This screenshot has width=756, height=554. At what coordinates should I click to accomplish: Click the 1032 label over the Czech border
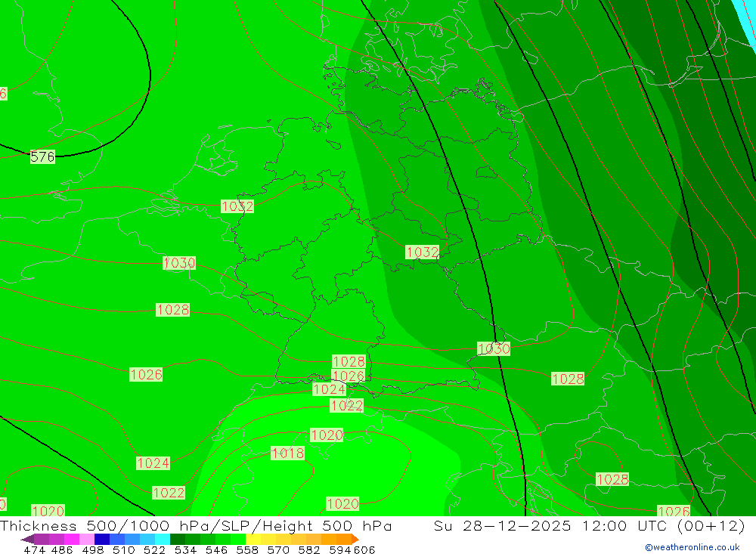[x=422, y=252]
